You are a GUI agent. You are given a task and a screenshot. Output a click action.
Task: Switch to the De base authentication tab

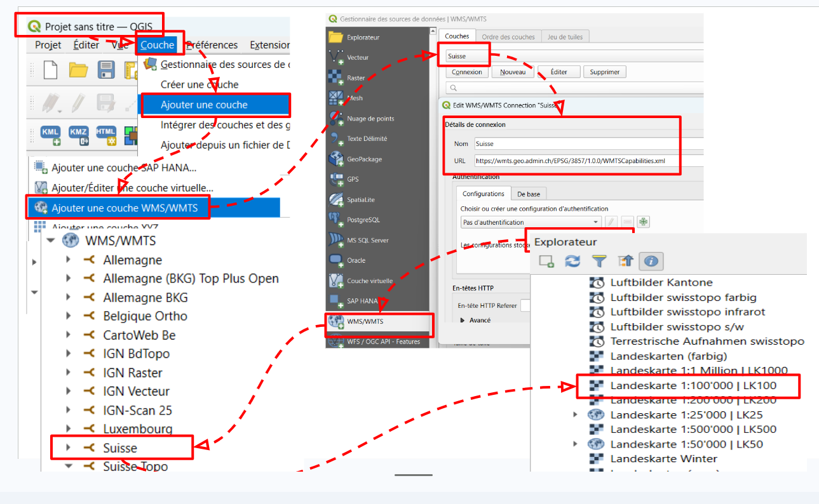click(x=528, y=194)
